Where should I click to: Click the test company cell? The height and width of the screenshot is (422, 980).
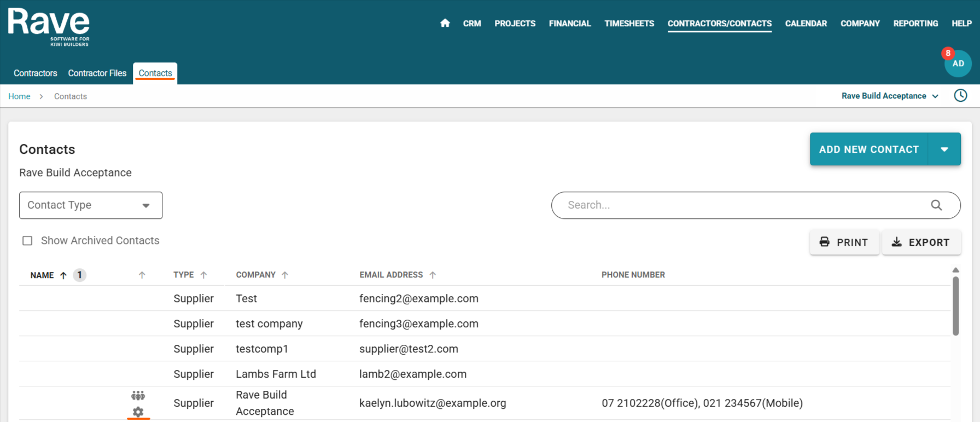point(269,324)
